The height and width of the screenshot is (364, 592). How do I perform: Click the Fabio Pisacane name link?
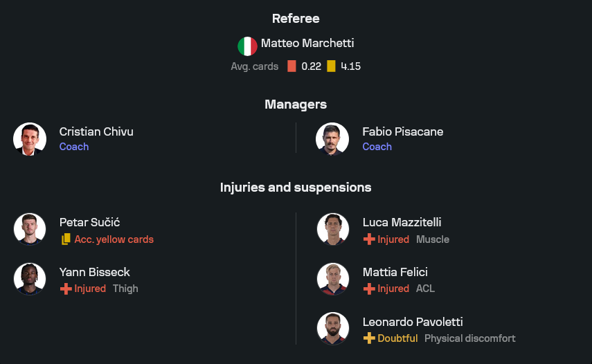(402, 131)
